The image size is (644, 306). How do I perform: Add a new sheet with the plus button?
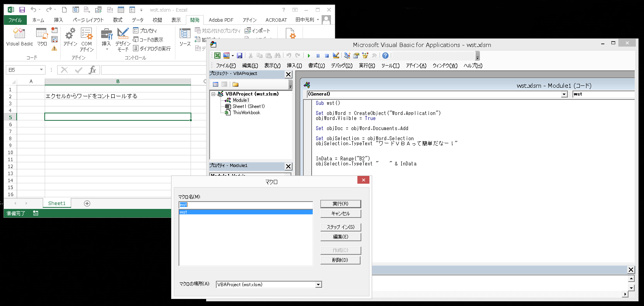click(87, 203)
